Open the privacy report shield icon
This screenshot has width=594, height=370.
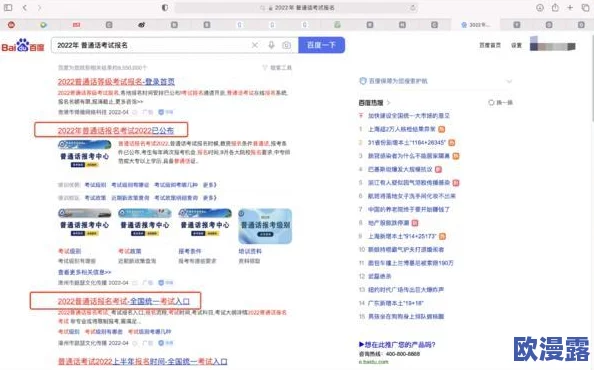tap(165, 8)
